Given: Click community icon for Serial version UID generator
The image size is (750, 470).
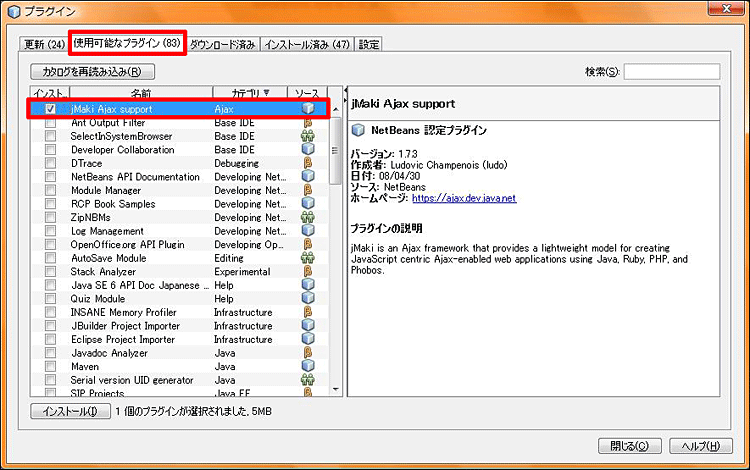Looking at the screenshot, I should [x=308, y=380].
